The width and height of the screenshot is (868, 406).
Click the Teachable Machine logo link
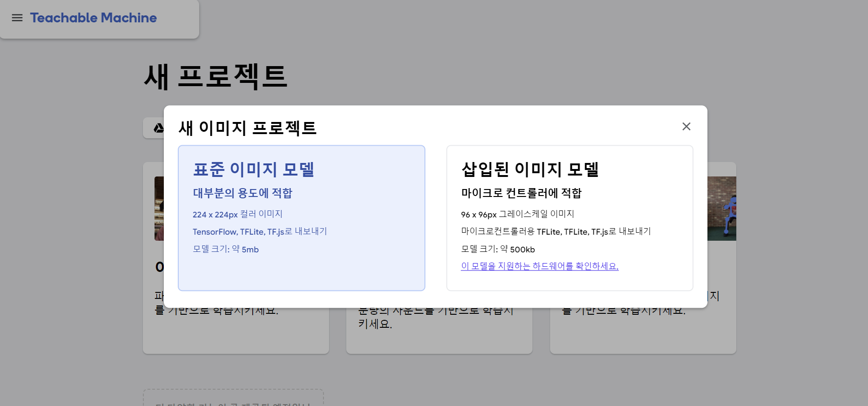click(x=94, y=18)
